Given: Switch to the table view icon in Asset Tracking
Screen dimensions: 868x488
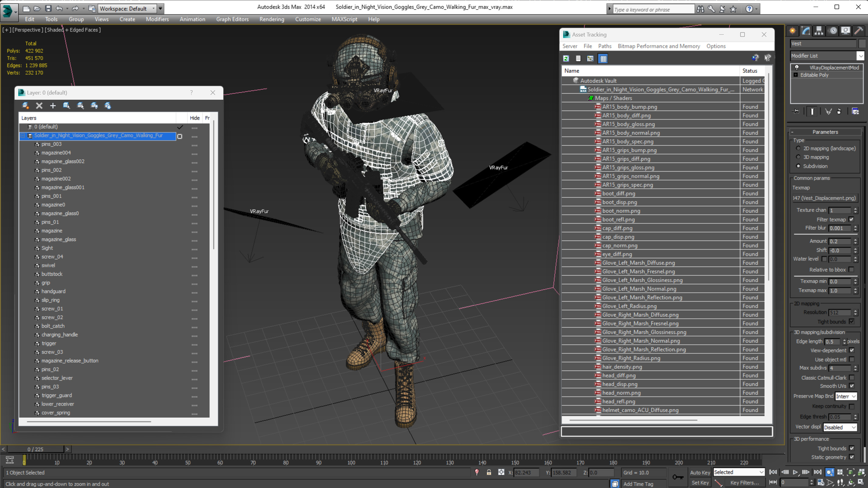Looking at the screenshot, I should click(603, 59).
